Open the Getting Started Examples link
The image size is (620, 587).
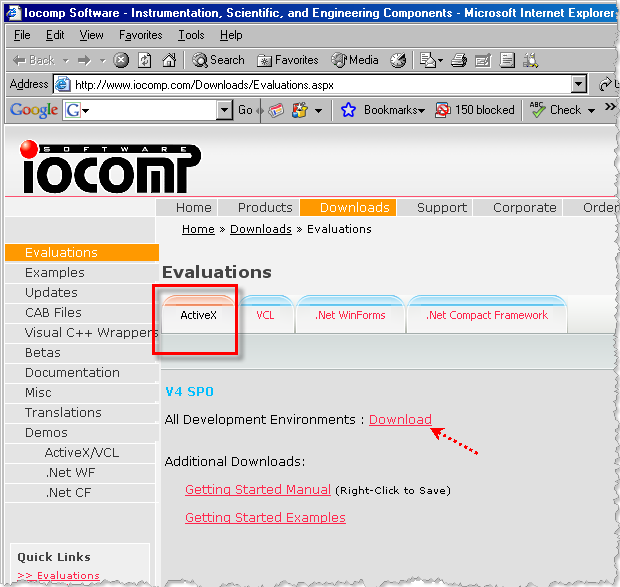click(265, 517)
